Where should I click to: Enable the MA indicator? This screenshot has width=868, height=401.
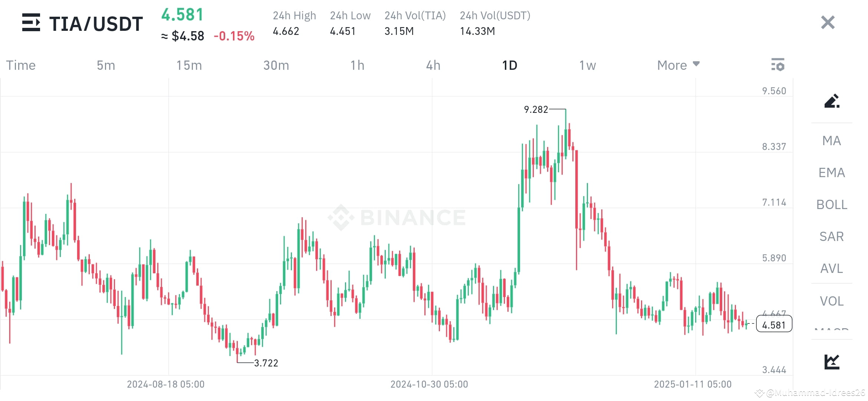pos(832,141)
